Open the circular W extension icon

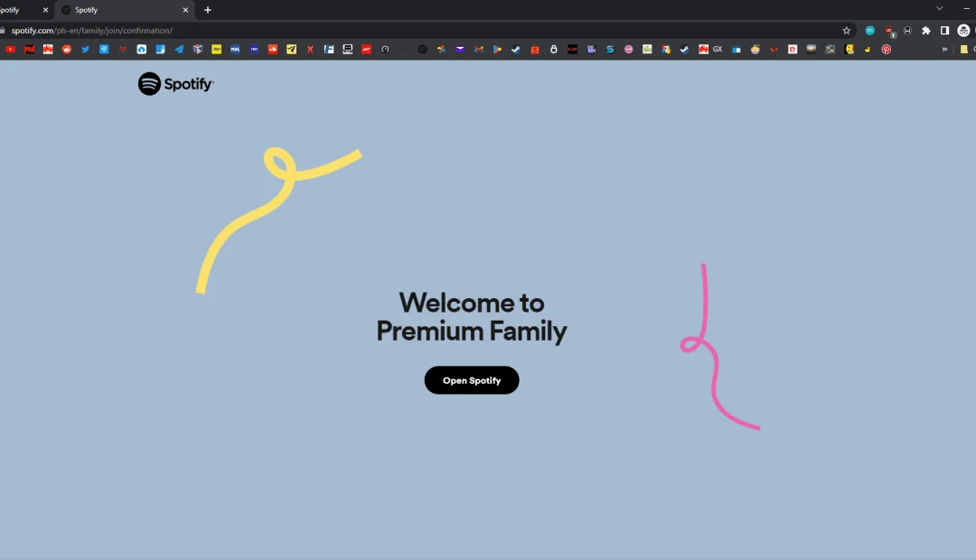click(x=907, y=31)
